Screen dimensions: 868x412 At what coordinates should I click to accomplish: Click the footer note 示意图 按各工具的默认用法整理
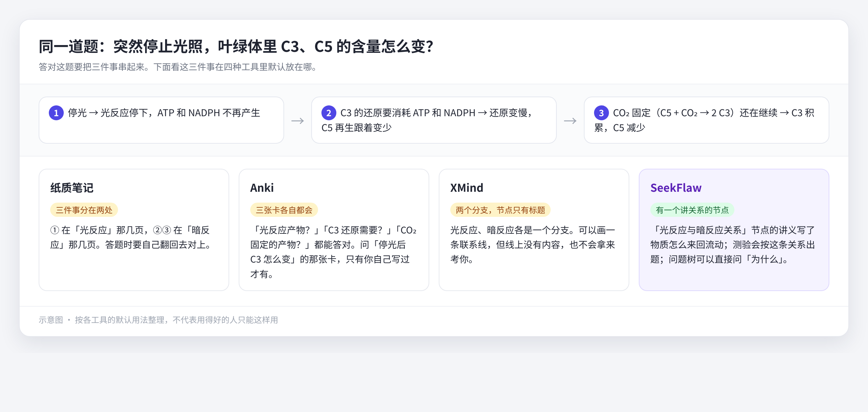pos(158,320)
